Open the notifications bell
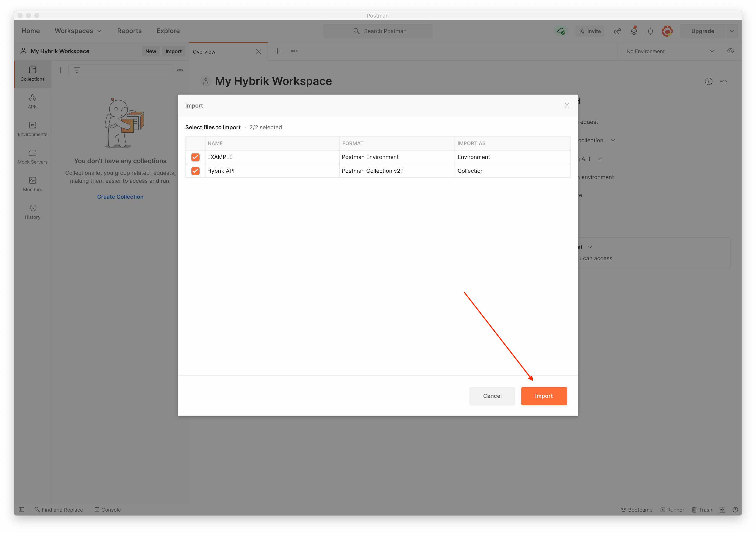 (x=650, y=31)
